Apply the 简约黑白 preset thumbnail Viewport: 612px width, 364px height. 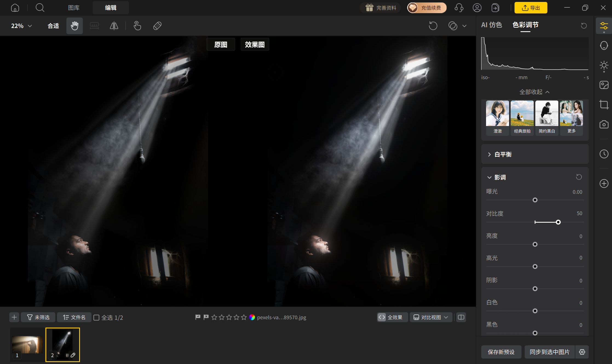pyautogui.click(x=547, y=117)
